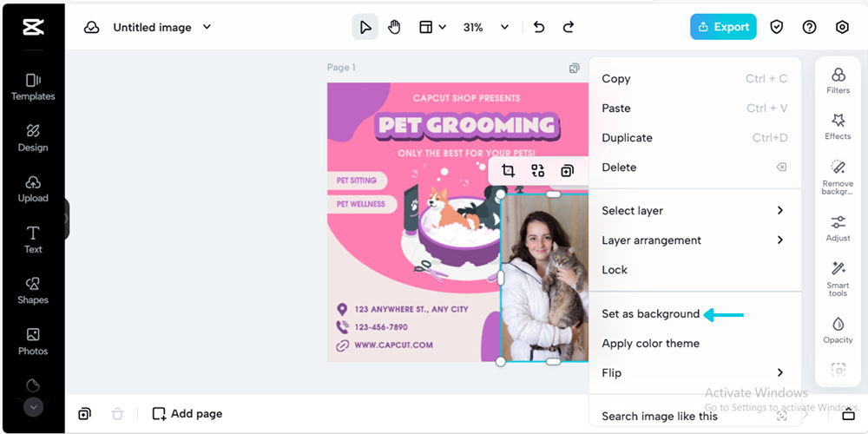Redo the last action
The width and height of the screenshot is (868, 434).
coord(568,27)
